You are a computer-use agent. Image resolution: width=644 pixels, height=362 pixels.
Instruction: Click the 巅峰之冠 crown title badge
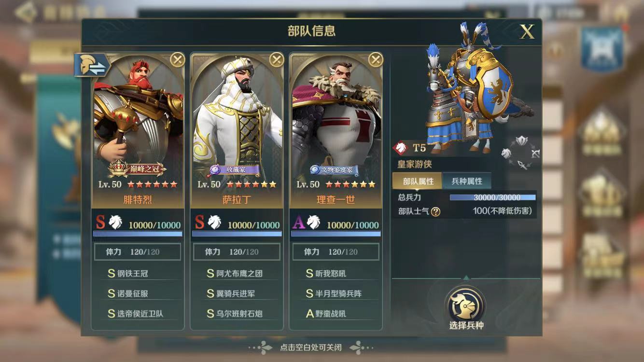(x=138, y=169)
